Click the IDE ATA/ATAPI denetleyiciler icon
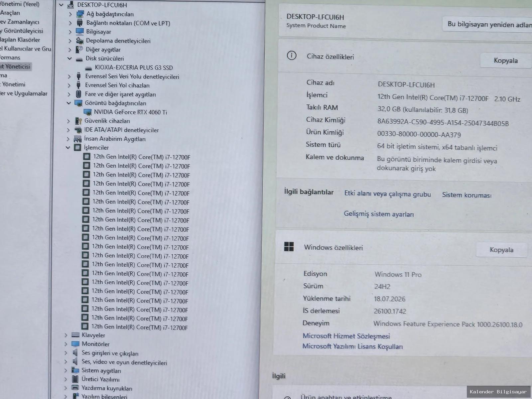 [78, 130]
